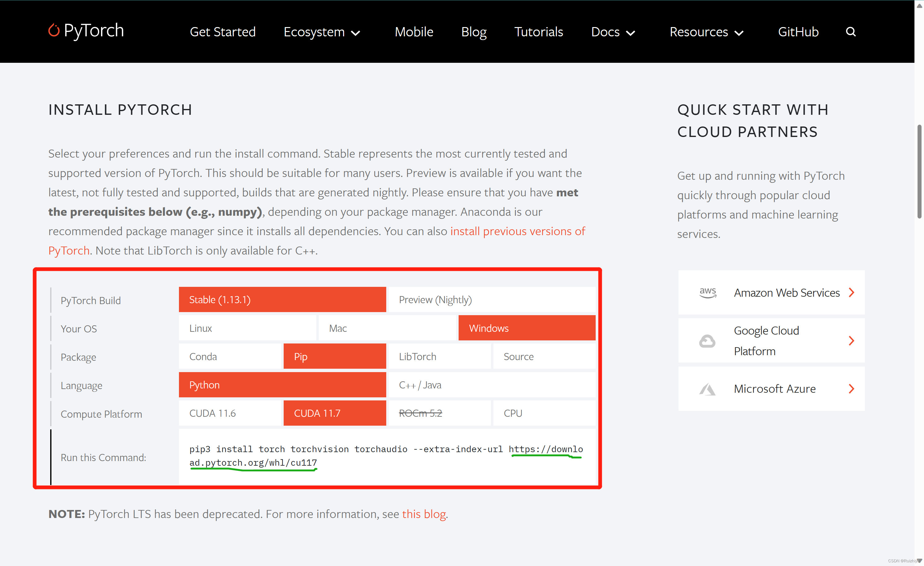This screenshot has height=566, width=924.
Task: Open the Resources menu label
Action: pyautogui.click(x=699, y=32)
